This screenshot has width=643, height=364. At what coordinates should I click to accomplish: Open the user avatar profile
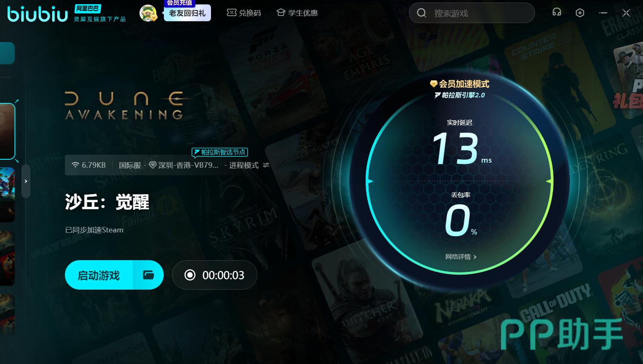pos(148,13)
